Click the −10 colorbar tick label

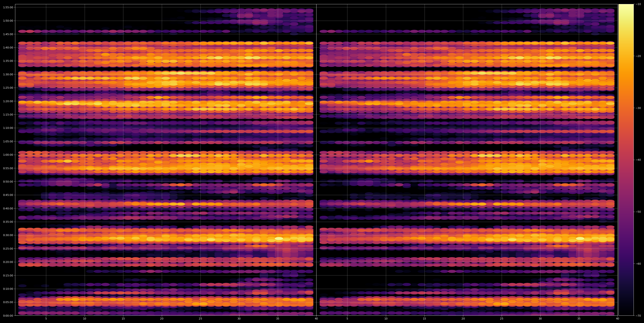tap(638, 4)
